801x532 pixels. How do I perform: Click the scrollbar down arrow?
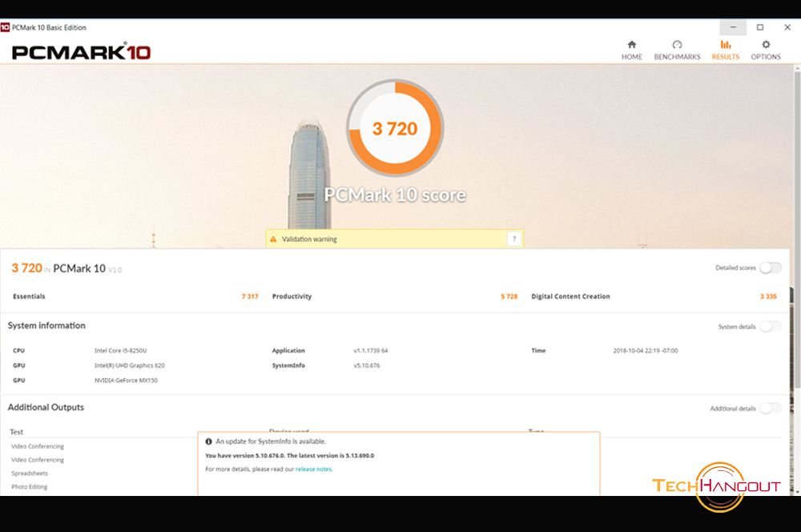pos(797,491)
